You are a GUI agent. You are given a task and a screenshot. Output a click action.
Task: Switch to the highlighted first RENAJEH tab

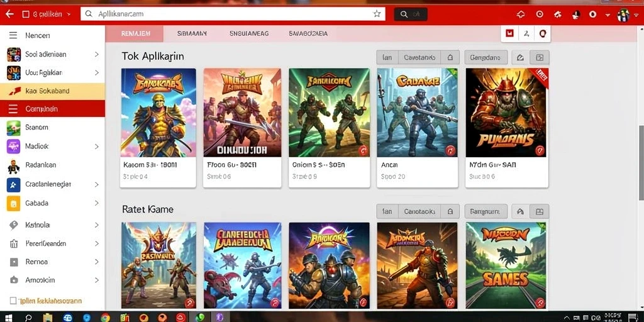135,34
